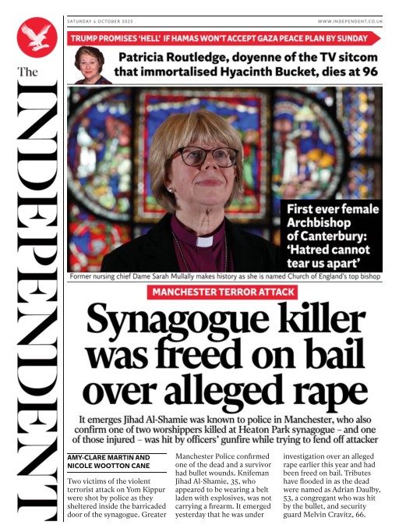Click the Archbishop's stained glass photo
Image resolution: width=399 pixels, height=532 pixels.
click(x=224, y=179)
